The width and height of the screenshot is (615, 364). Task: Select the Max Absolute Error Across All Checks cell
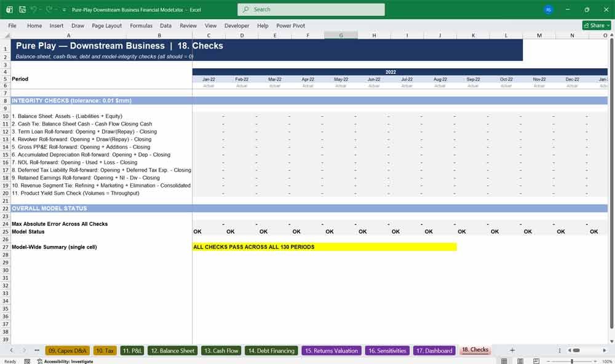[101, 224]
